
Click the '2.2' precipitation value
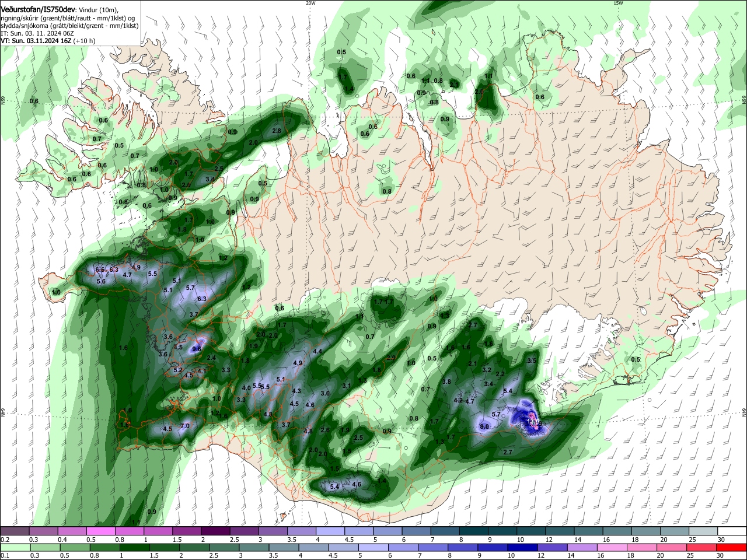(500, 374)
